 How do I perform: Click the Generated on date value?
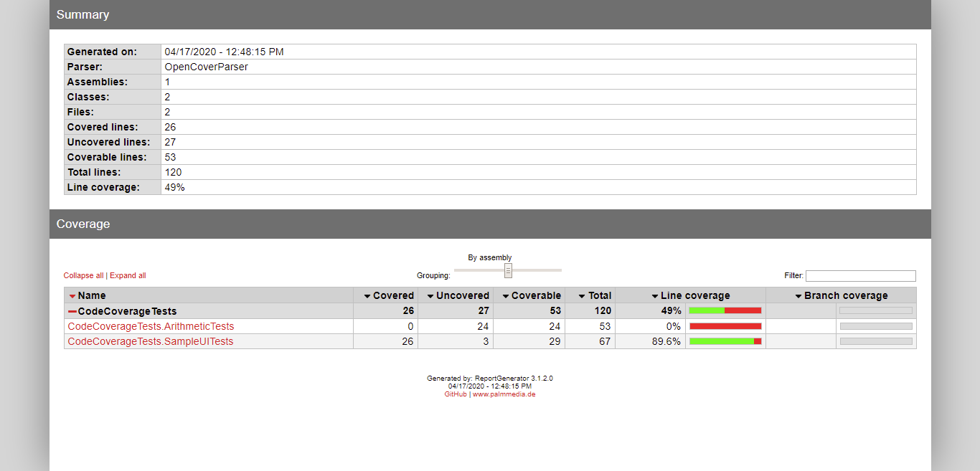pos(224,52)
